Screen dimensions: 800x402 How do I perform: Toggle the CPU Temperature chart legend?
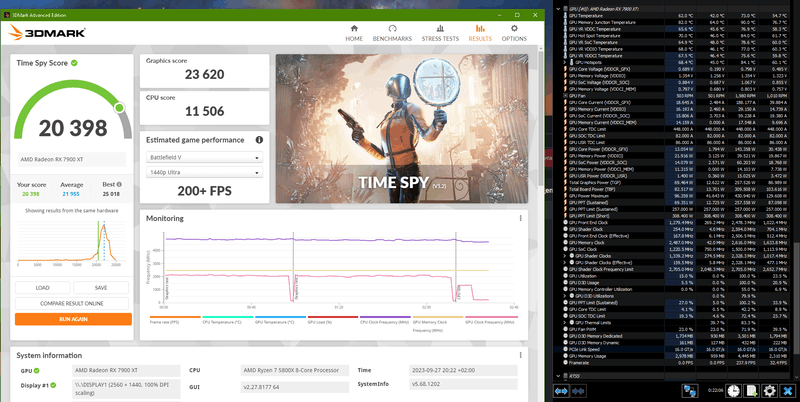(228, 320)
